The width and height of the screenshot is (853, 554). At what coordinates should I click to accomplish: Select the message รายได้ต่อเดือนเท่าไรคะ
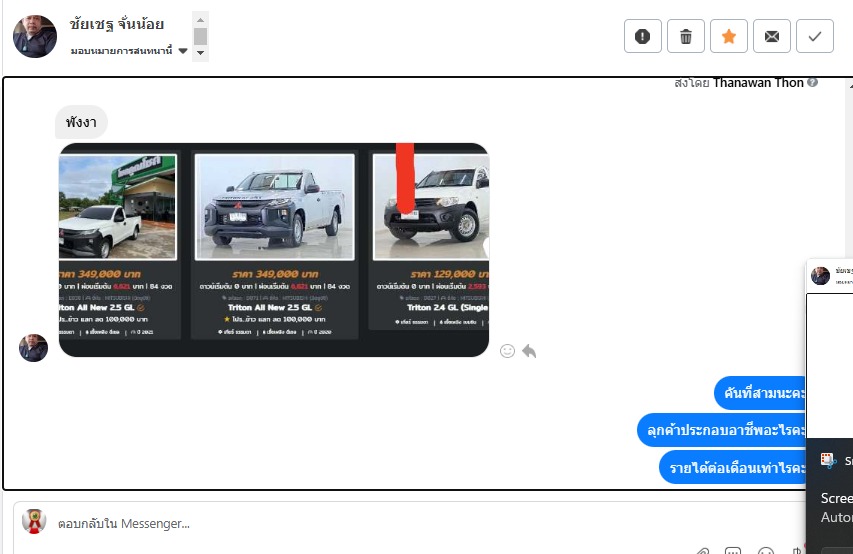coord(733,467)
